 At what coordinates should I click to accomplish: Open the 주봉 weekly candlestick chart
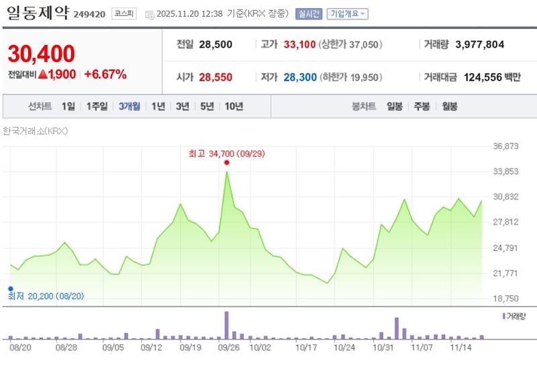pos(422,106)
